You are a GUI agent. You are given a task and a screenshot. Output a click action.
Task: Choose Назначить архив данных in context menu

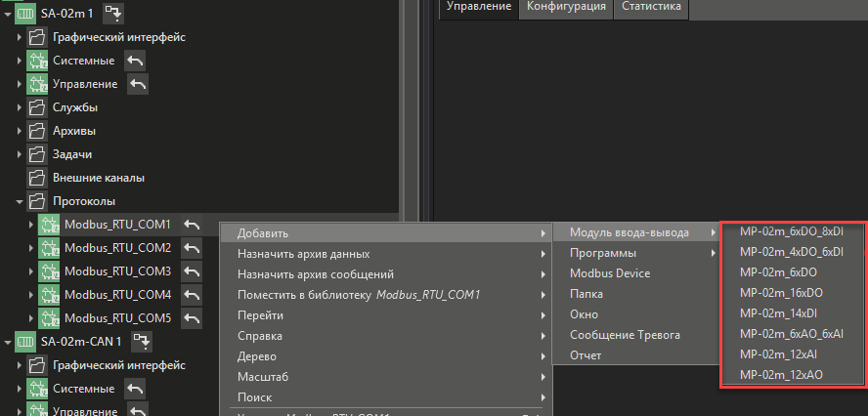(386, 254)
